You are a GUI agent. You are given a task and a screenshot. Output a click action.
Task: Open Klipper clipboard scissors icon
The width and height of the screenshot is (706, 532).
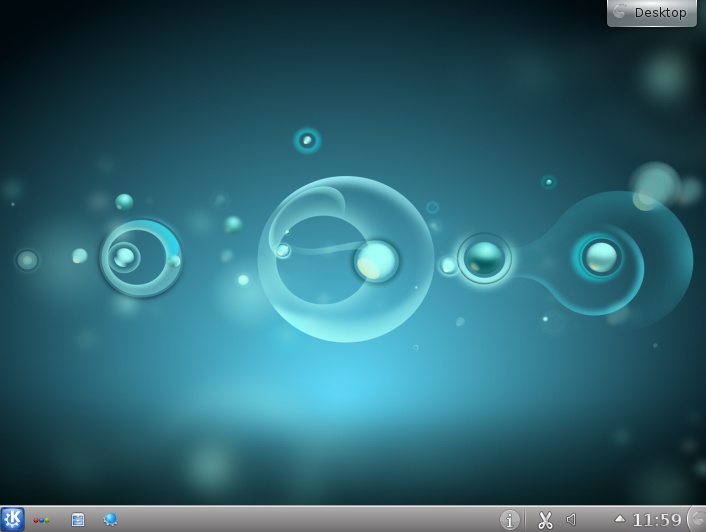[545, 520]
